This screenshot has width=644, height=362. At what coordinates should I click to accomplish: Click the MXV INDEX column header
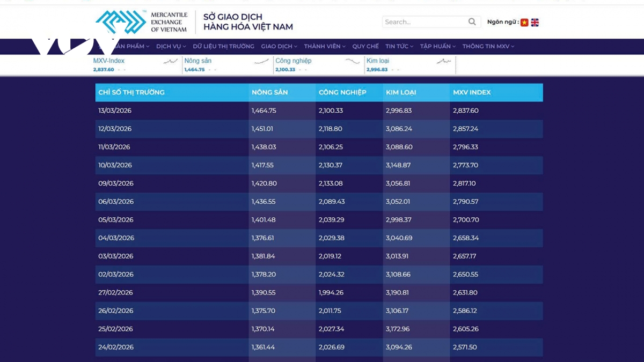point(472,92)
